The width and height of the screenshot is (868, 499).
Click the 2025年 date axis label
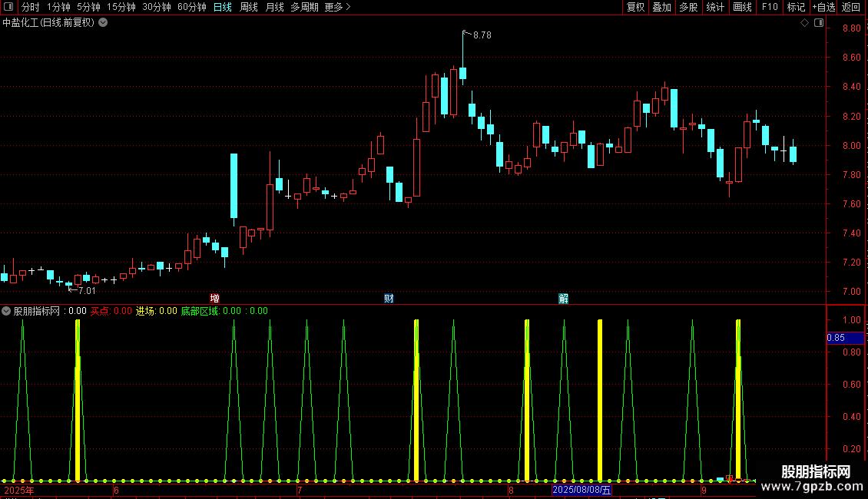pyautogui.click(x=19, y=490)
